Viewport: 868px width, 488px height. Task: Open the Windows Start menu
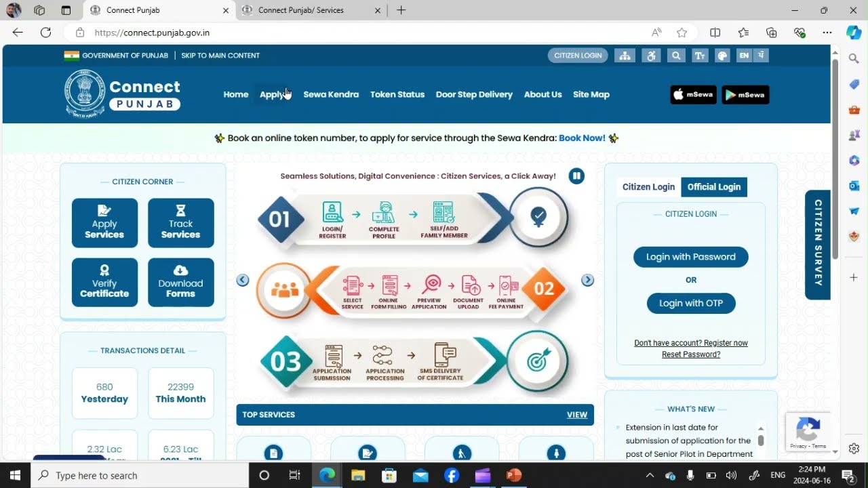[x=15, y=476]
